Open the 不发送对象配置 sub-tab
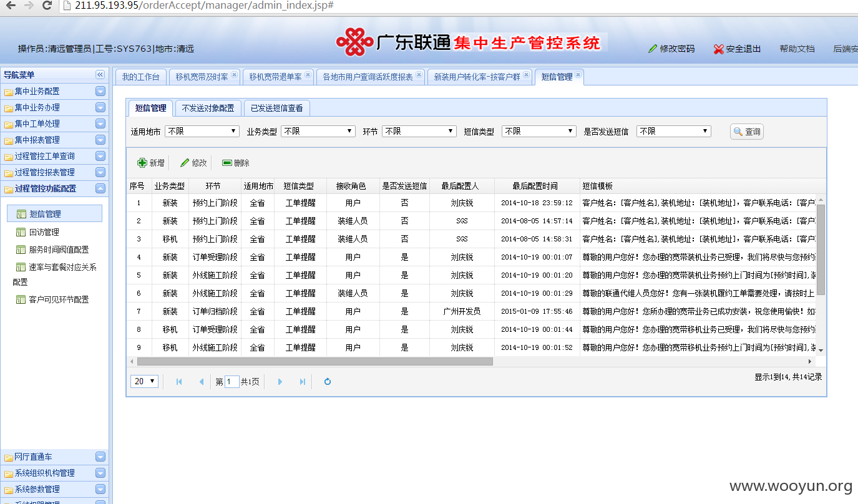The image size is (858, 504). coord(208,108)
